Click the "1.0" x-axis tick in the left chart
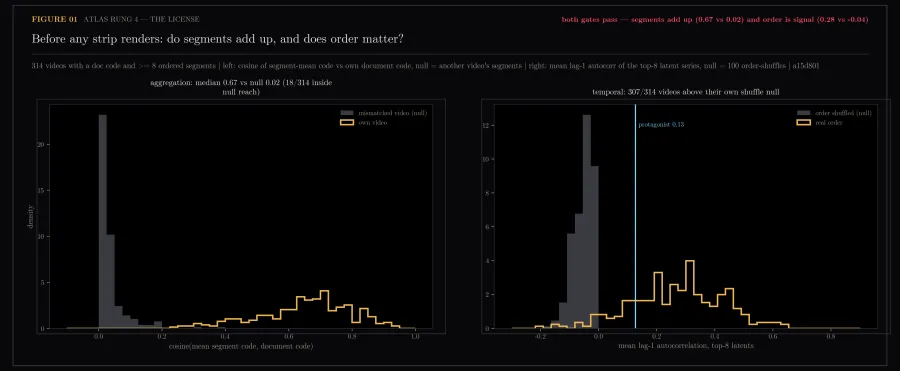 pyautogui.click(x=414, y=337)
